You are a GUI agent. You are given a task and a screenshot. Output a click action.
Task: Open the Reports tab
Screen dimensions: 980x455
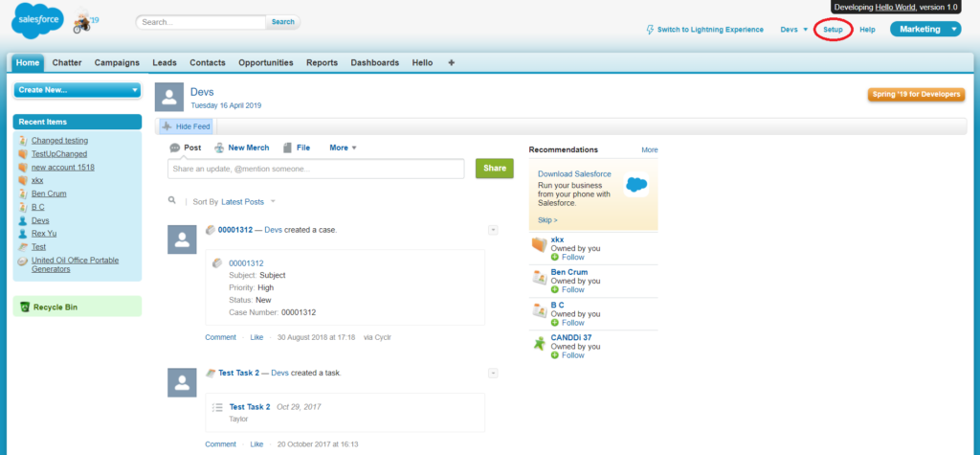point(322,62)
